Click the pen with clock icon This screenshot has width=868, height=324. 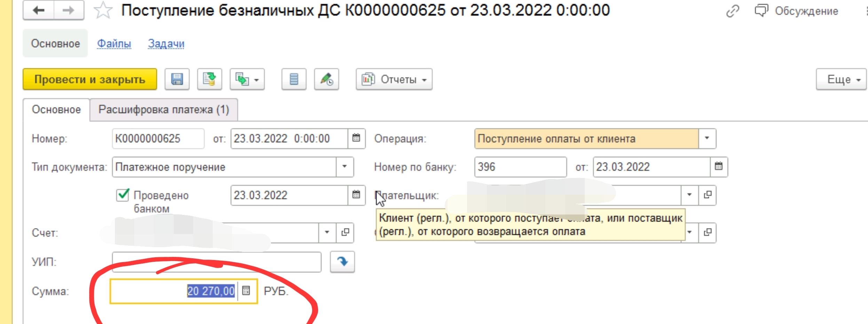(326, 80)
